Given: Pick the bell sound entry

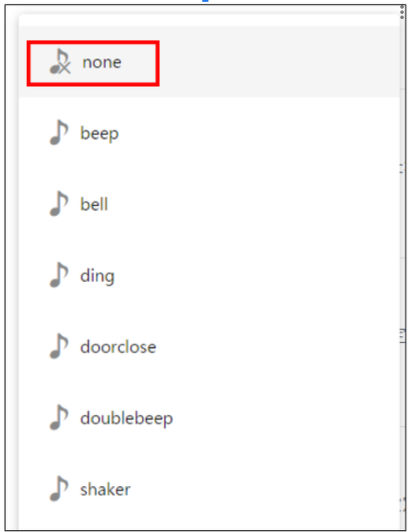Looking at the screenshot, I should [x=94, y=204].
